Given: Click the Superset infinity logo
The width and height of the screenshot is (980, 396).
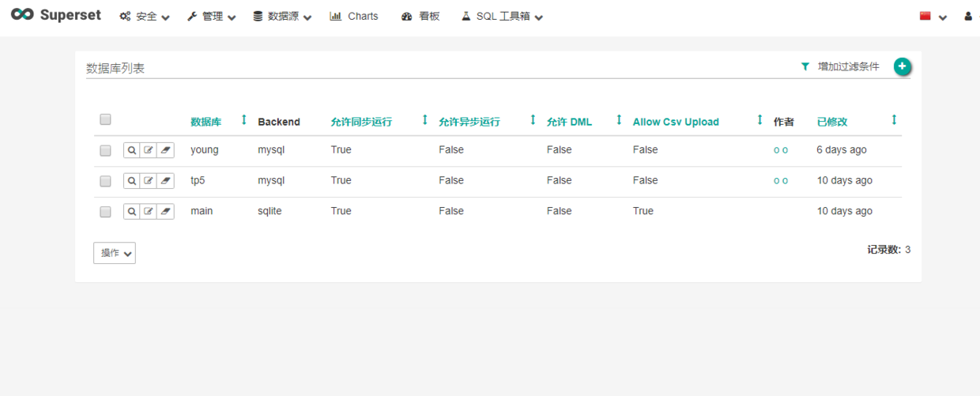Looking at the screenshot, I should point(22,15).
